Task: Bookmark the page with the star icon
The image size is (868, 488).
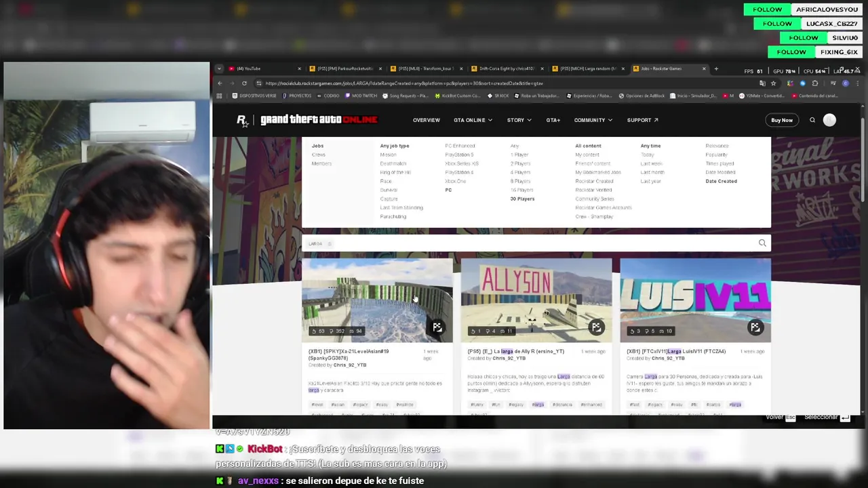Action: pos(773,83)
